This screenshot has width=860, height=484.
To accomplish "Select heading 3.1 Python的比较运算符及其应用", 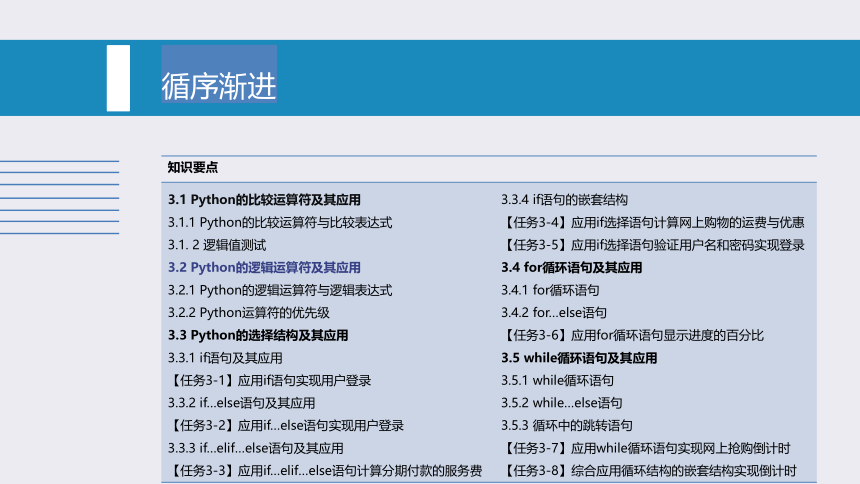I will 264,200.
